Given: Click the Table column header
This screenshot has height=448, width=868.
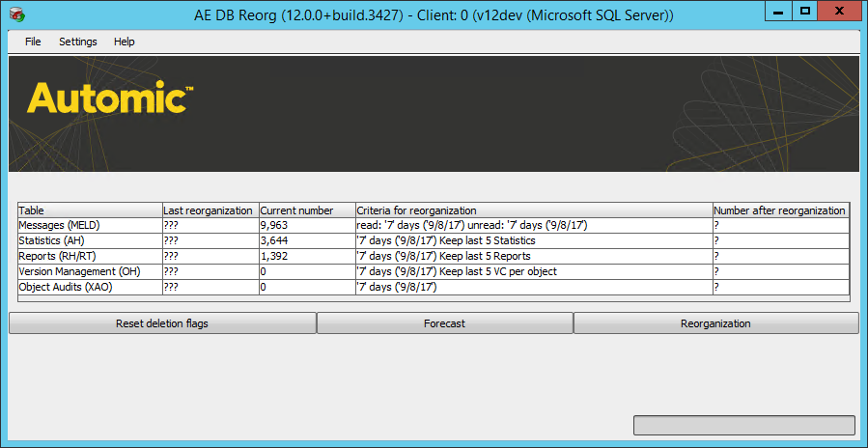Looking at the screenshot, I should pyautogui.click(x=90, y=210).
